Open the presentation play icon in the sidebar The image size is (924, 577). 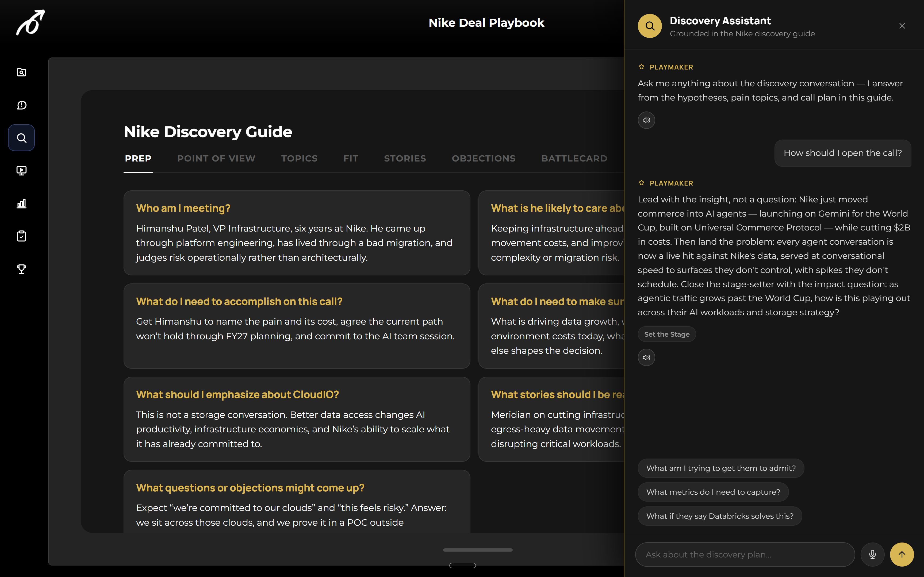point(22,171)
